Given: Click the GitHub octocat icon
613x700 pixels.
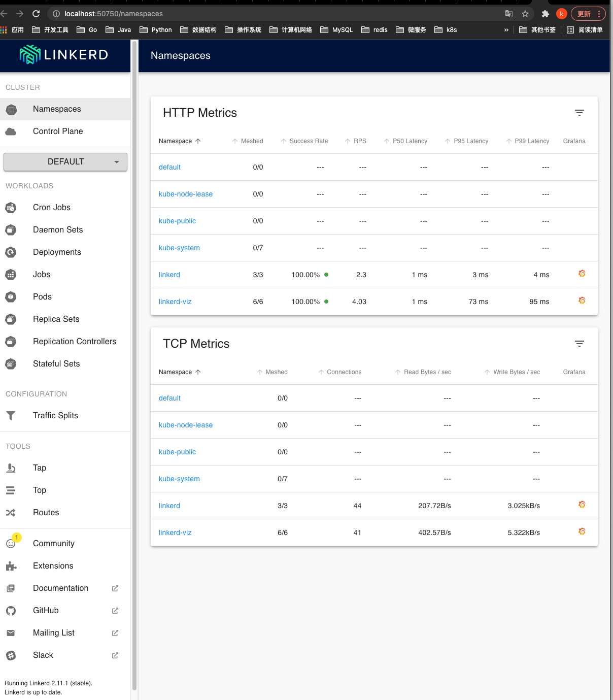Looking at the screenshot, I should tap(11, 611).
